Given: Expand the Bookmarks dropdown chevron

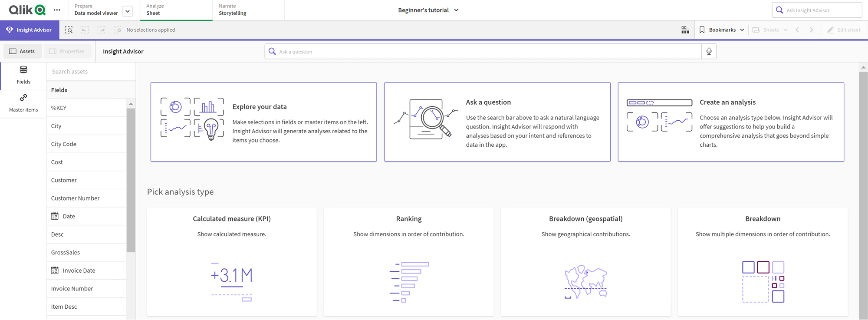Looking at the screenshot, I should (x=742, y=30).
